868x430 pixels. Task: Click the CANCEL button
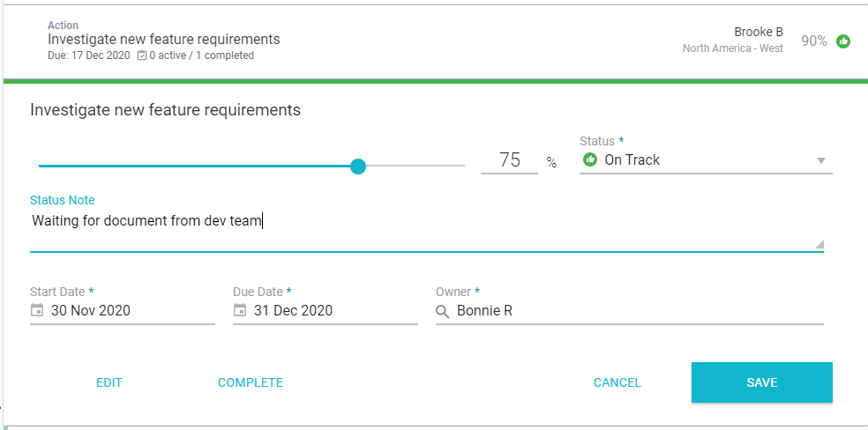pyautogui.click(x=617, y=382)
